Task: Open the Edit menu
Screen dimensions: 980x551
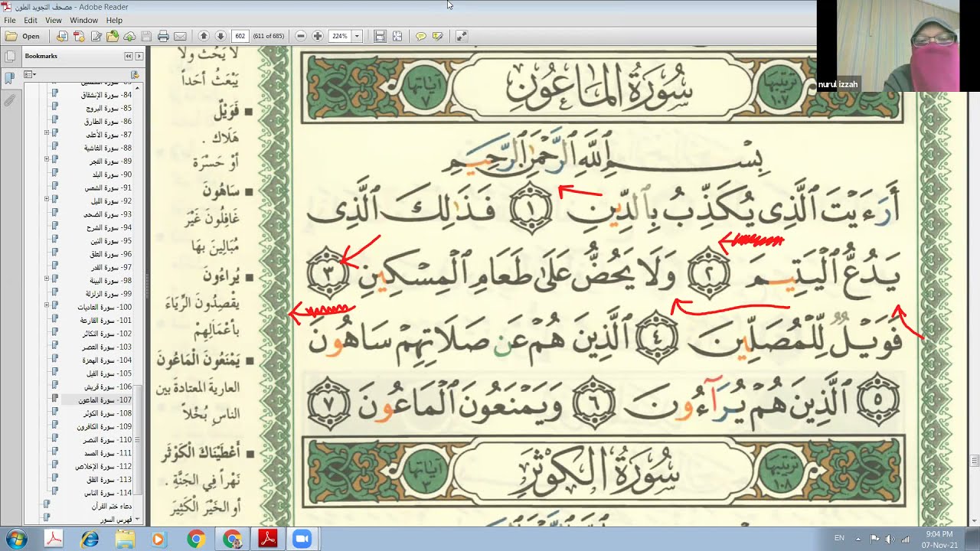Action: (31, 20)
